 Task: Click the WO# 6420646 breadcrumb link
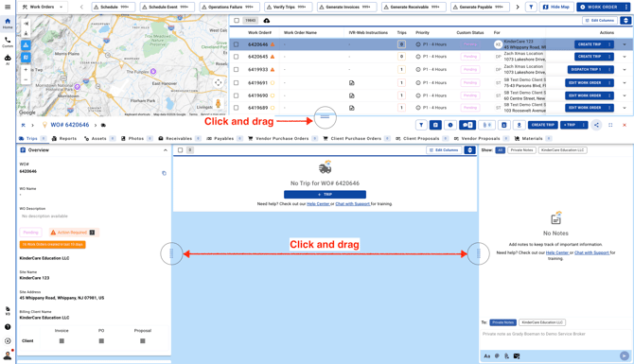(69, 125)
